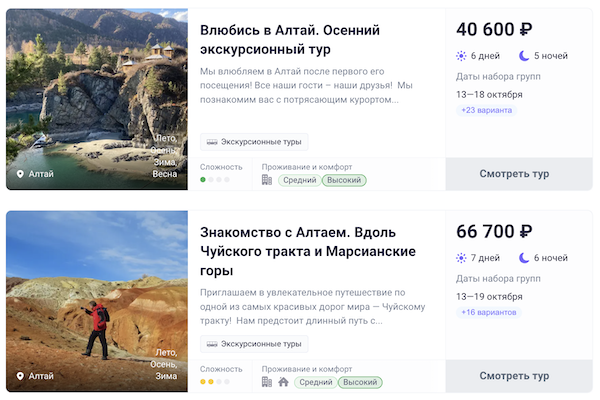Click the difficulty dots indicator in the second card
The height and width of the screenshot is (400, 600).
215,382
